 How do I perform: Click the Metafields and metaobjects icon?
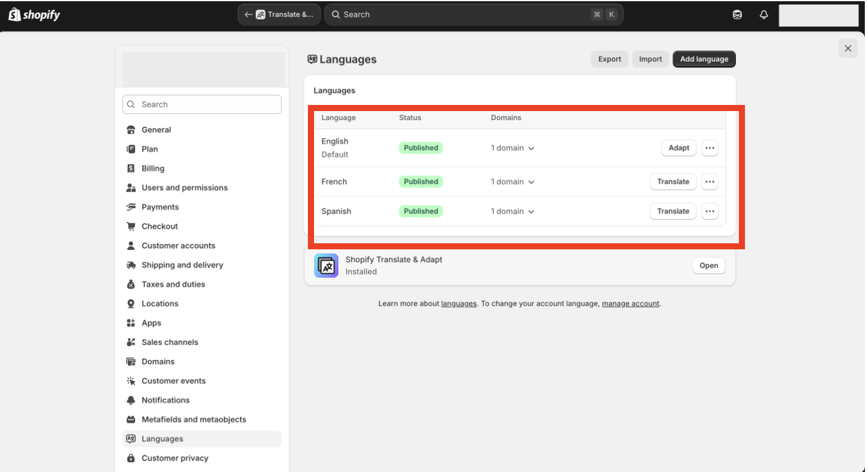(x=131, y=420)
